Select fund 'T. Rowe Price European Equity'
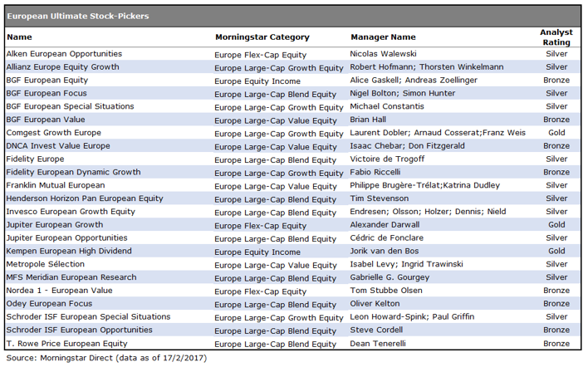 click(66, 344)
